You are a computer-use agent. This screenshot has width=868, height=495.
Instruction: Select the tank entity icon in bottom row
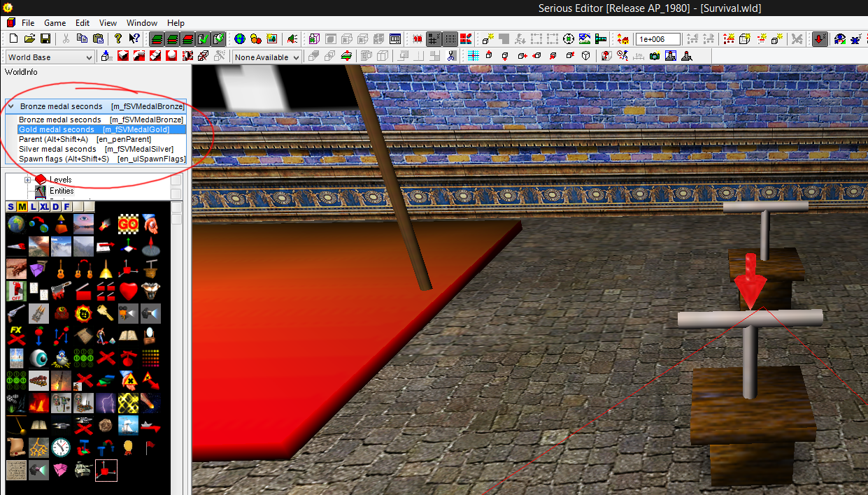(x=83, y=469)
